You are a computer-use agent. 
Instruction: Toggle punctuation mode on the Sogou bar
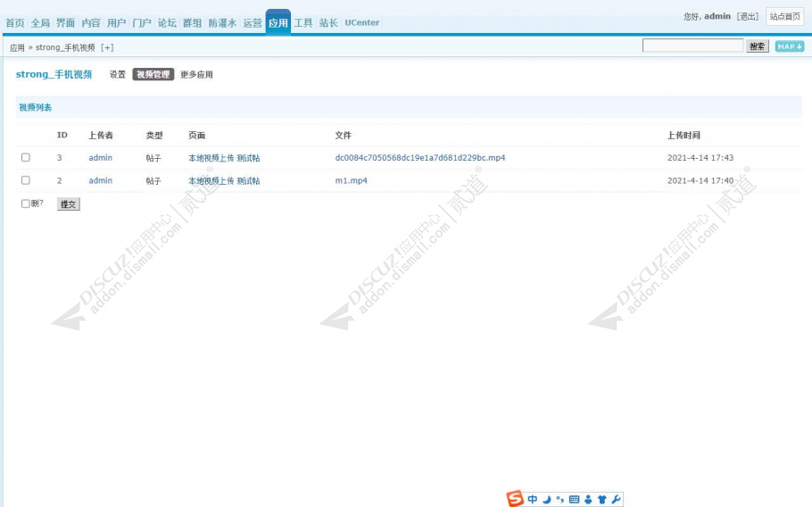pyautogui.click(x=559, y=499)
